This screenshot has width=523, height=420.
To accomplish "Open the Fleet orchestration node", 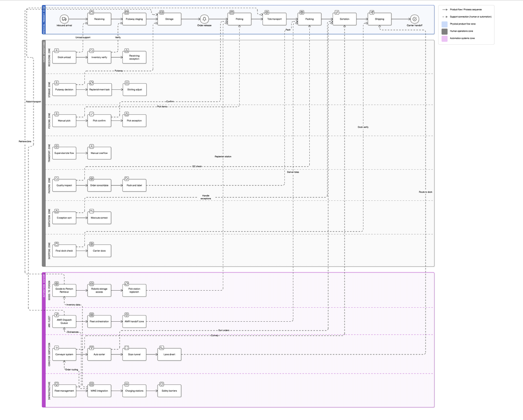I will 99,321.
